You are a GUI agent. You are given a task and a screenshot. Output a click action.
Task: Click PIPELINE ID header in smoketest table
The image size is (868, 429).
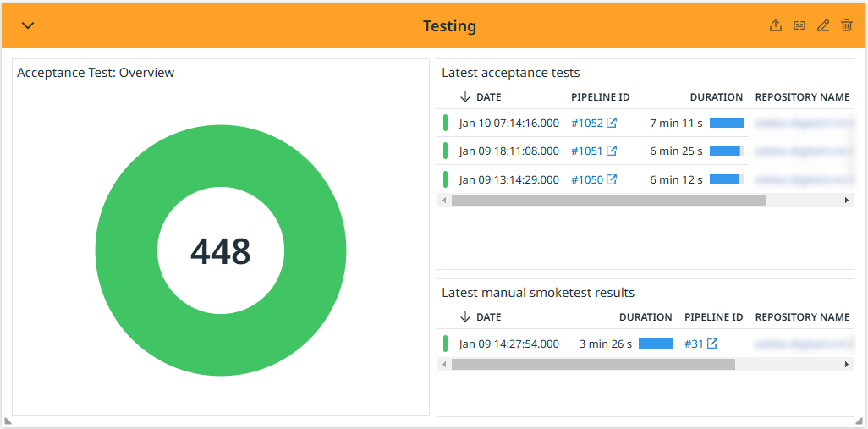pos(713,317)
